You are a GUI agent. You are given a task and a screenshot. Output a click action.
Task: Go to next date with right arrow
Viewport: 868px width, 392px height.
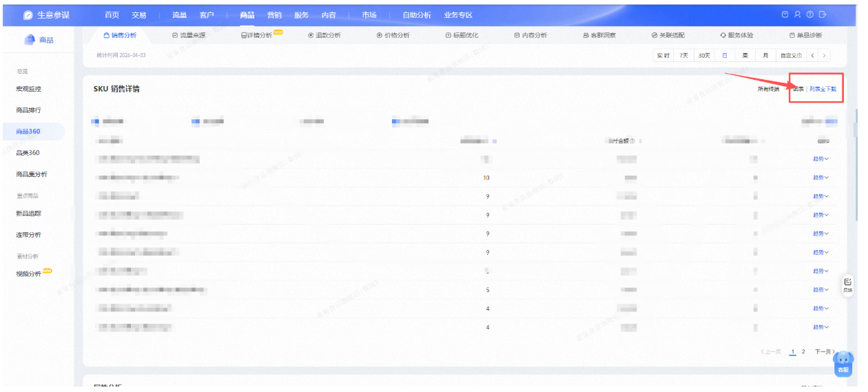coord(824,55)
